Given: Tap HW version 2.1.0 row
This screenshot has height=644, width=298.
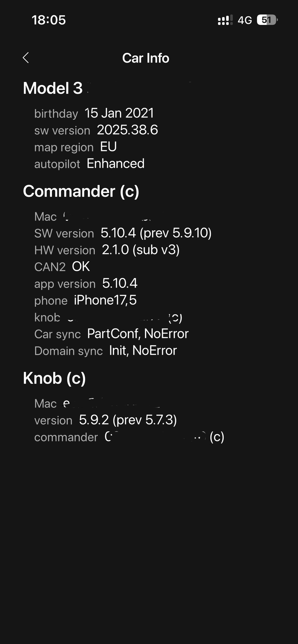Looking at the screenshot, I should (x=107, y=250).
